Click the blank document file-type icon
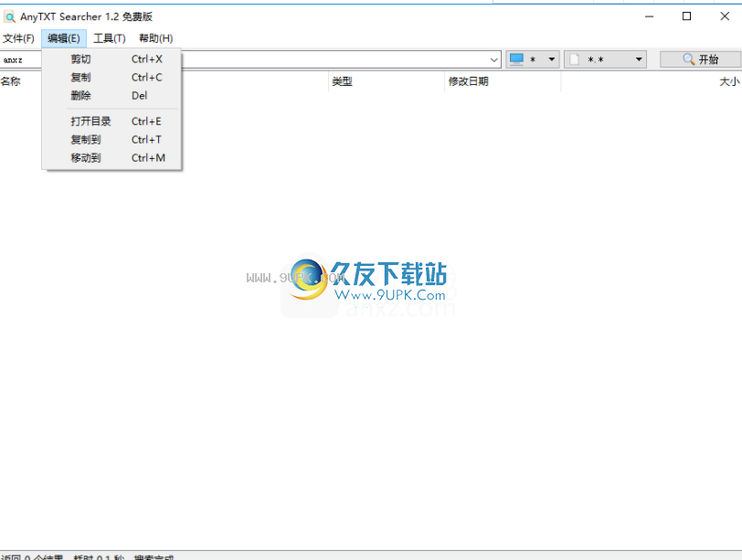This screenshot has width=742, height=560. 575,59
